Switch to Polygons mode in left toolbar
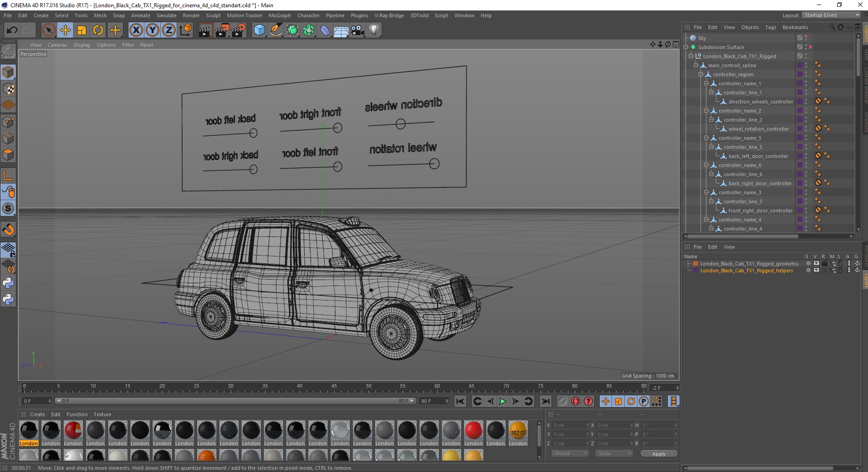Image resolution: width=868 pixels, height=472 pixels. [x=8, y=155]
